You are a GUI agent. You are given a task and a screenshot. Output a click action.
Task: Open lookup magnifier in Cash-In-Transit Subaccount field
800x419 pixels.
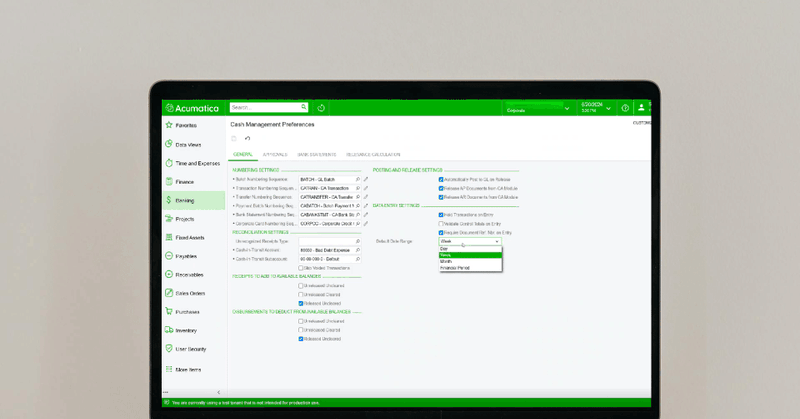pos(358,259)
